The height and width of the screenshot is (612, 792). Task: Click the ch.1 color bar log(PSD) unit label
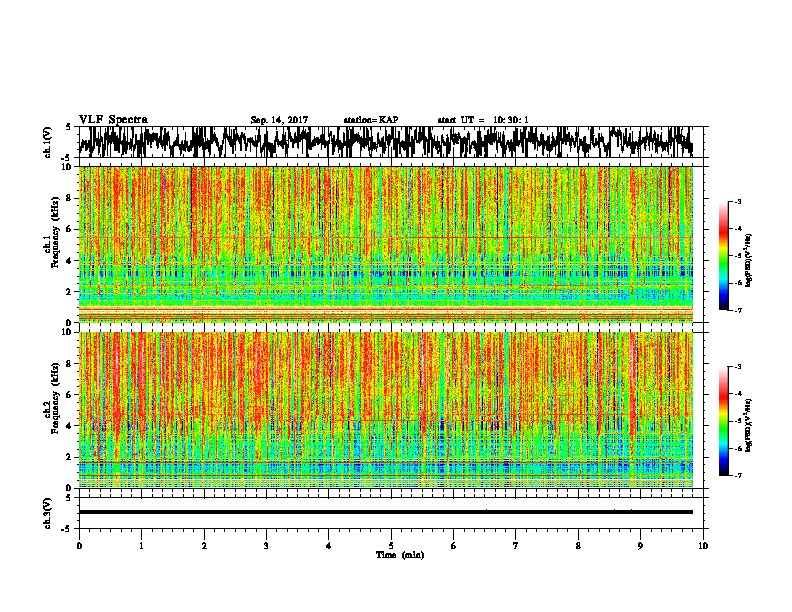[x=748, y=261]
